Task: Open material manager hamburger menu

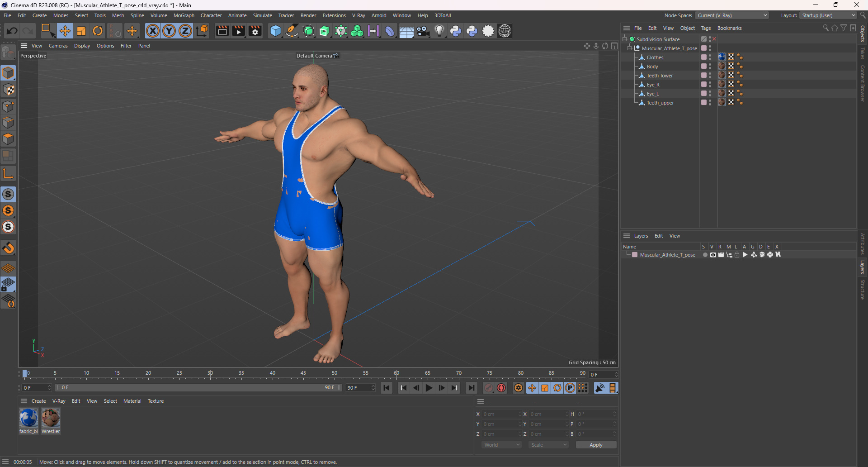Action: [x=24, y=401]
